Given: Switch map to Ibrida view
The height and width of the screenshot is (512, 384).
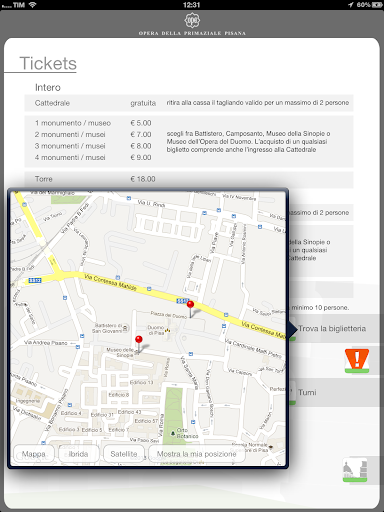Looking at the screenshot, I should click(79, 454).
